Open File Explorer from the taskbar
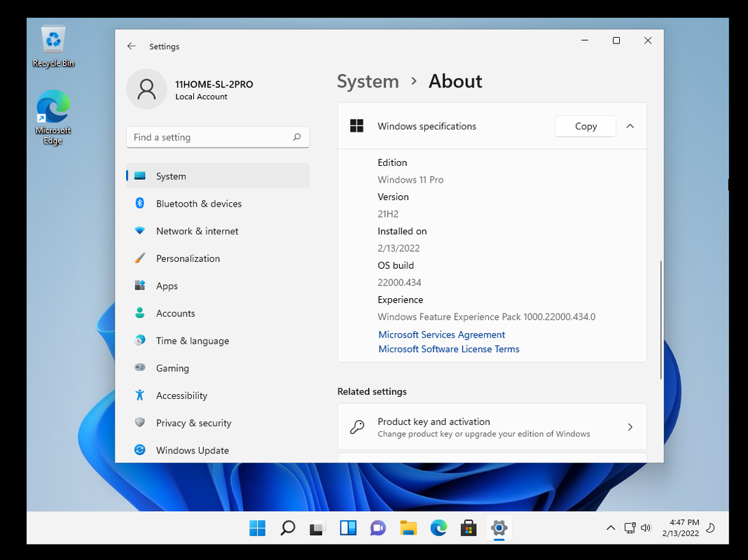 tap(408, 528)
